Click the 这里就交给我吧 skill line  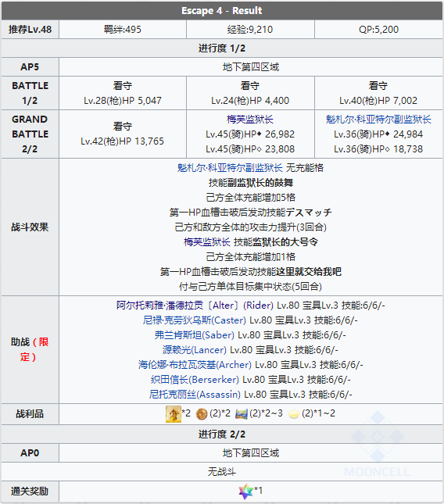tap(251, 272)
